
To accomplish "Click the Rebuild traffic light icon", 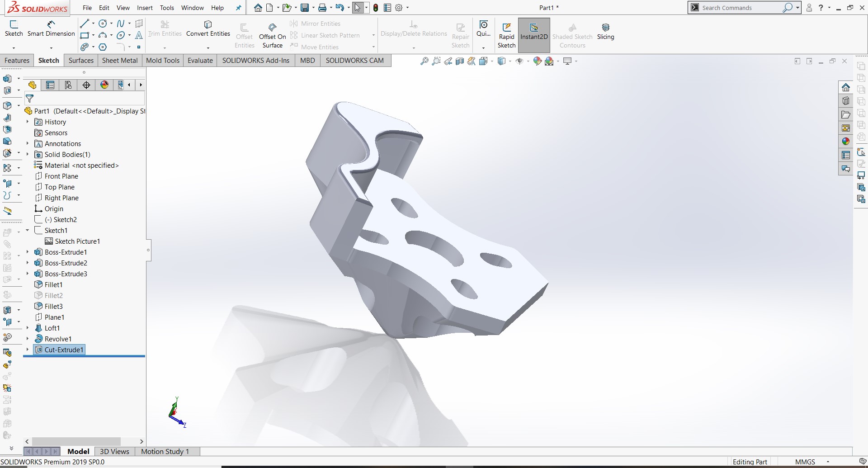I will 376,8.
